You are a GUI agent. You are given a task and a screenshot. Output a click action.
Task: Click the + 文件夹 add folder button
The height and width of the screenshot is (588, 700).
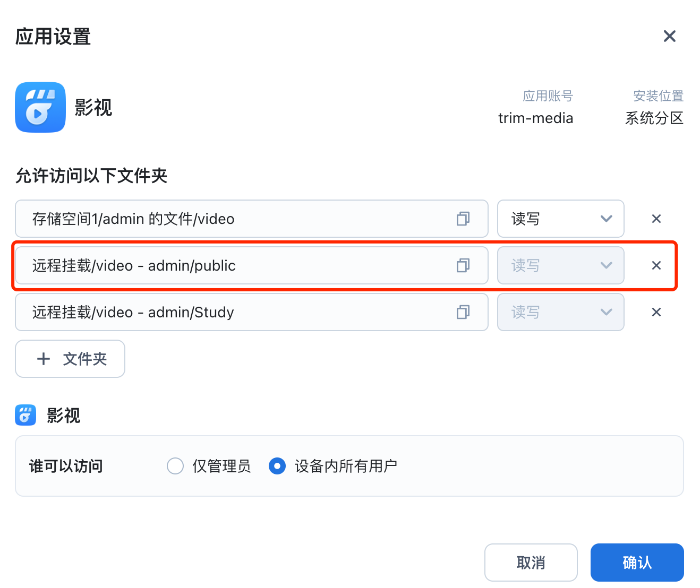pyautogui.click(x=70, y=359)
